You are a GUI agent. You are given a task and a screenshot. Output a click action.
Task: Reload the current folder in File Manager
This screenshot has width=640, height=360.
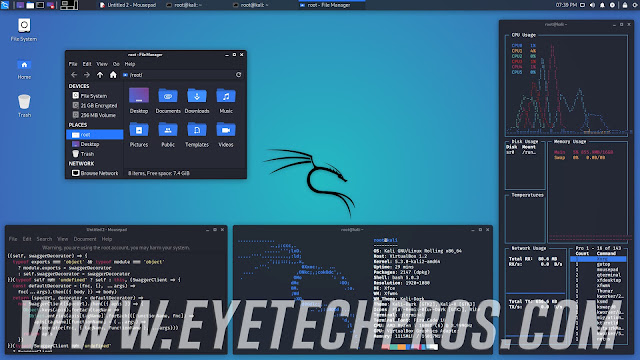[238, 75]
